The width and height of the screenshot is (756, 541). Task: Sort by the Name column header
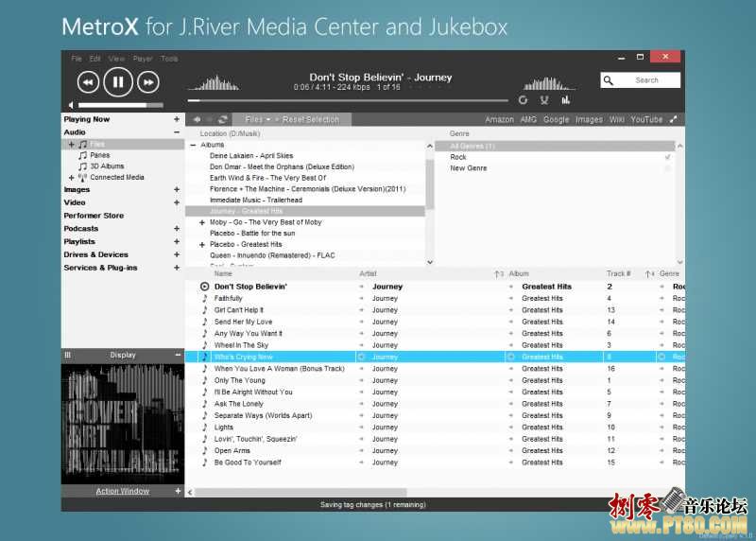coord(223,273)
